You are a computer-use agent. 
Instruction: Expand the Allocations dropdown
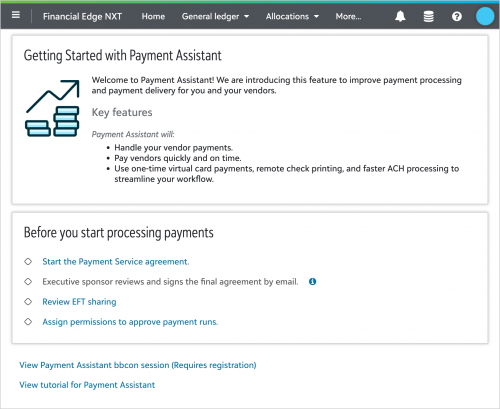pos(292,16)
